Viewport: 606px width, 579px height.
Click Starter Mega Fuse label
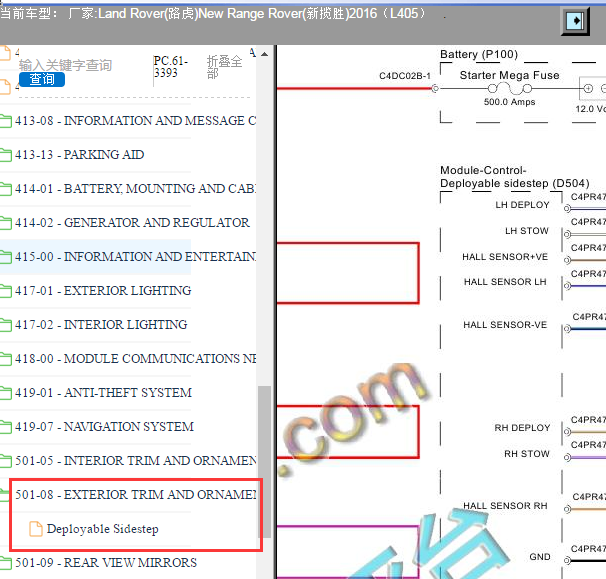pos(509,75)
